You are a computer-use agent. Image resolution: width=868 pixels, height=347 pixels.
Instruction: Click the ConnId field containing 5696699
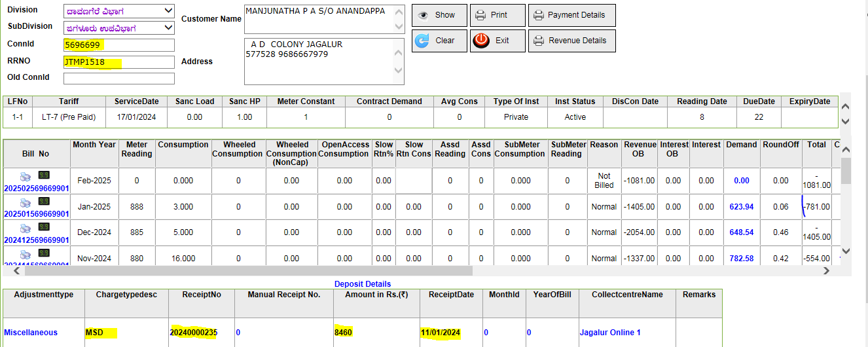coord(119,45)
